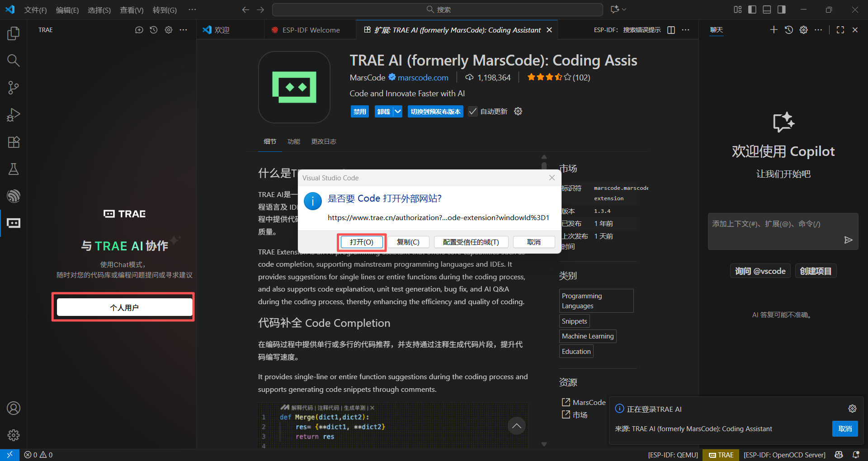Click the scroll-to-top arrow button
Viewport: 868px width, 461px height.
point(516,426)
